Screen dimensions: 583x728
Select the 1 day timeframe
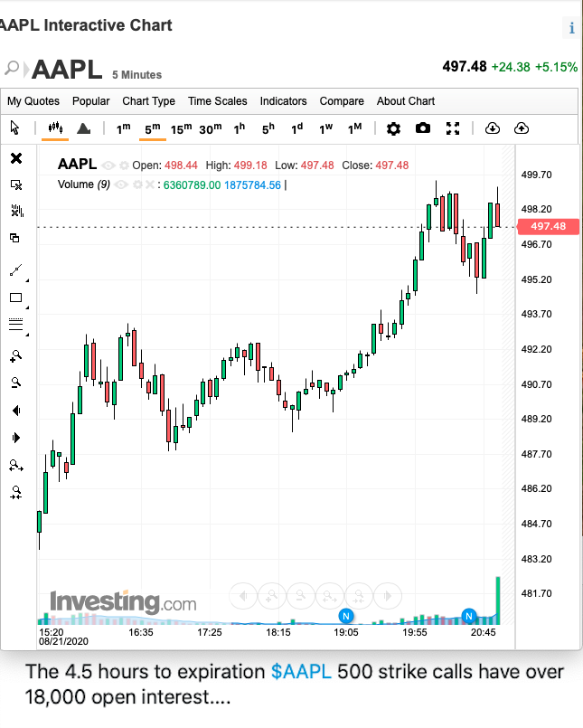tap(296, 128)
